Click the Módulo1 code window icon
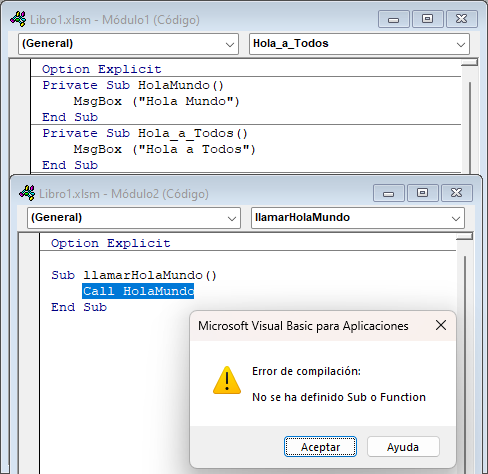The height and width of the screenshot is (474, 488). tap(18, 19)
